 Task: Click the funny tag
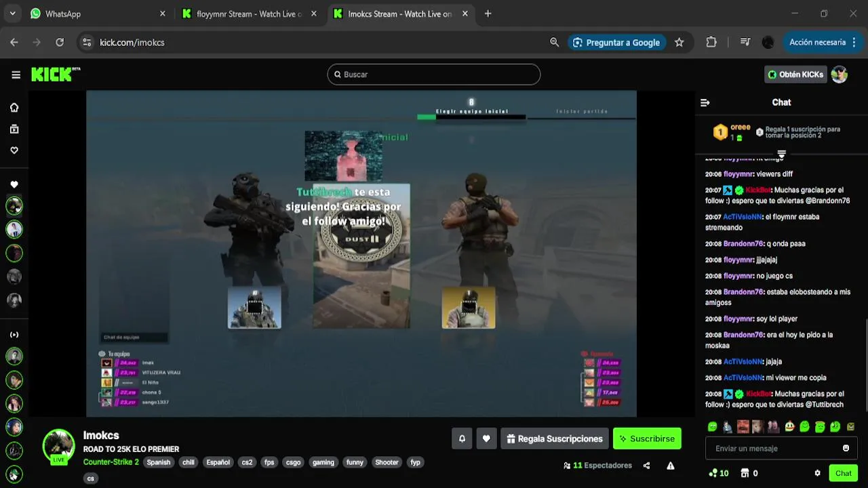[355, 462]
